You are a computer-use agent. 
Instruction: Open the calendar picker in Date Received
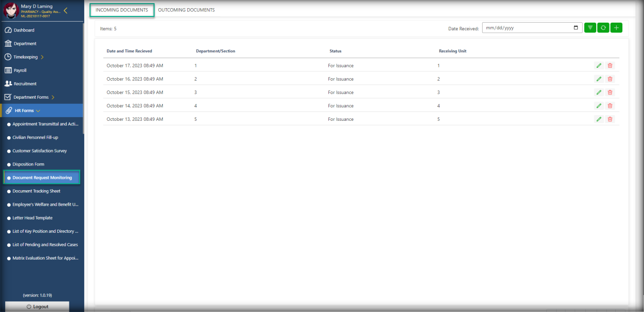pos(576,28)
